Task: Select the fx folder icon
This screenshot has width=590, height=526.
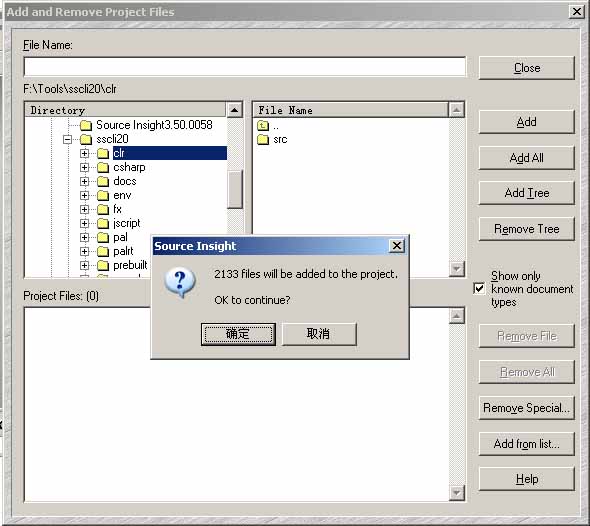Action: click(103, 209)
